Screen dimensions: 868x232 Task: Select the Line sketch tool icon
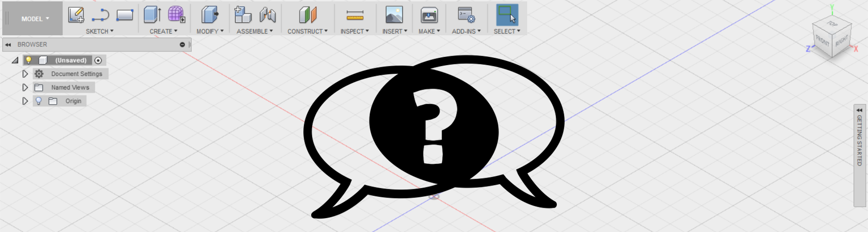tap(100, 15)
